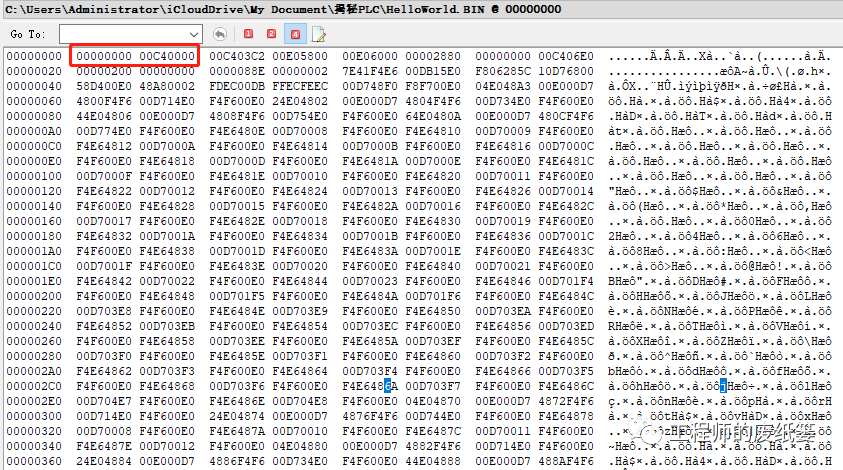Select highlighted hex value F4E6486A
The width and height of the screenshot is (843, 470).
(x=370, y=386)
